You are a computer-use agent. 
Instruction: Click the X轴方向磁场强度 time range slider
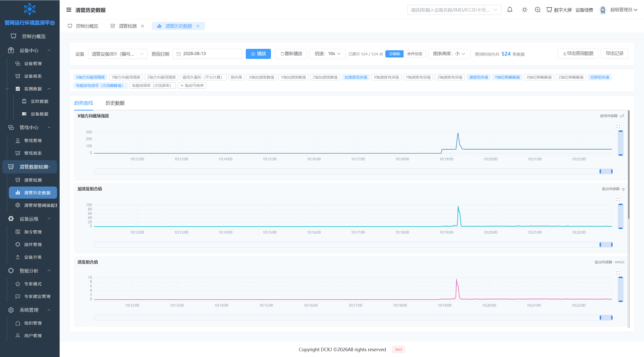point(353,171)
